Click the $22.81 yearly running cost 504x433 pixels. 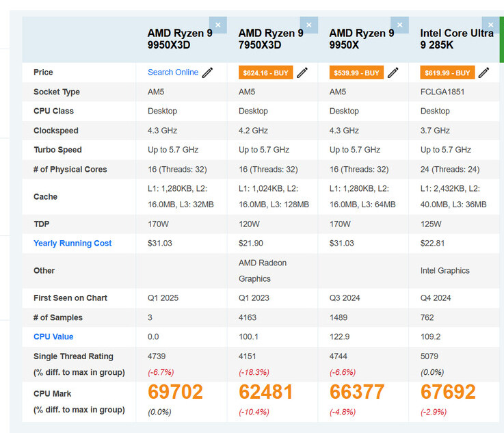432,244
